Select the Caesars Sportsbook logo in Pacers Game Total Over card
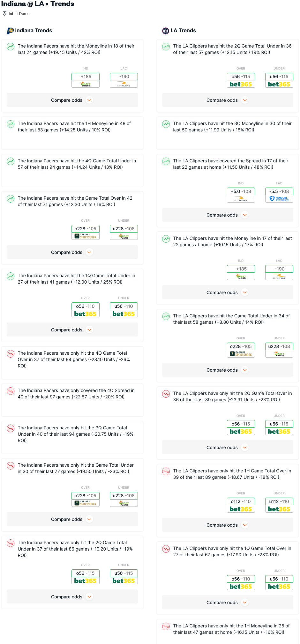The width and height of the screenshot is (300, 644). [x=86, y=236]
